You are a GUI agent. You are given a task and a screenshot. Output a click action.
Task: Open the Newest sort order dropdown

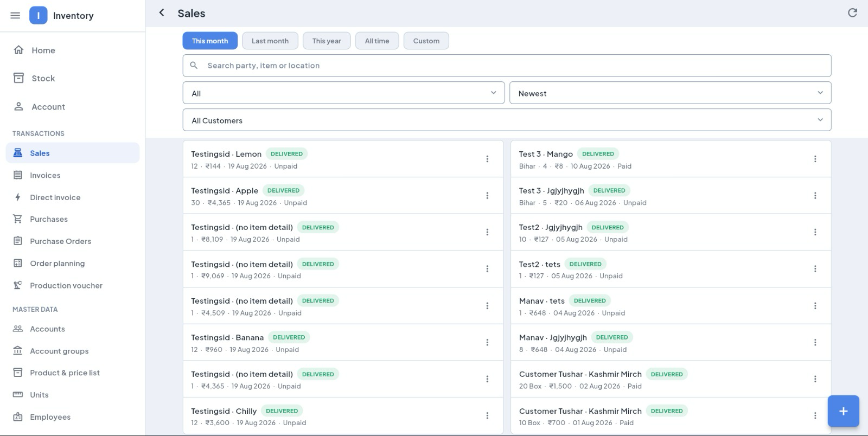[670, 93]
